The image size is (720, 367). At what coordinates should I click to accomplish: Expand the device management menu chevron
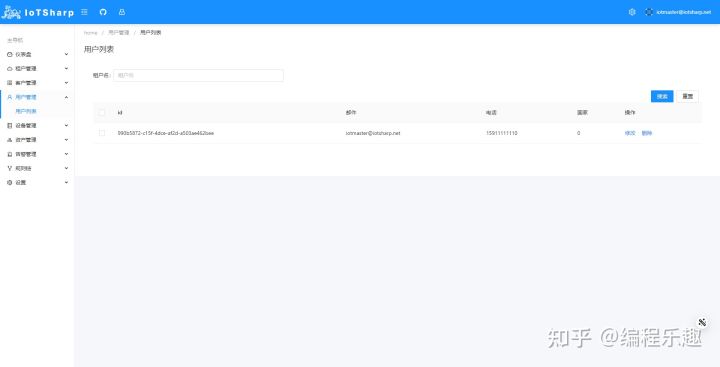pyautogui.click(x=66, y=125)
